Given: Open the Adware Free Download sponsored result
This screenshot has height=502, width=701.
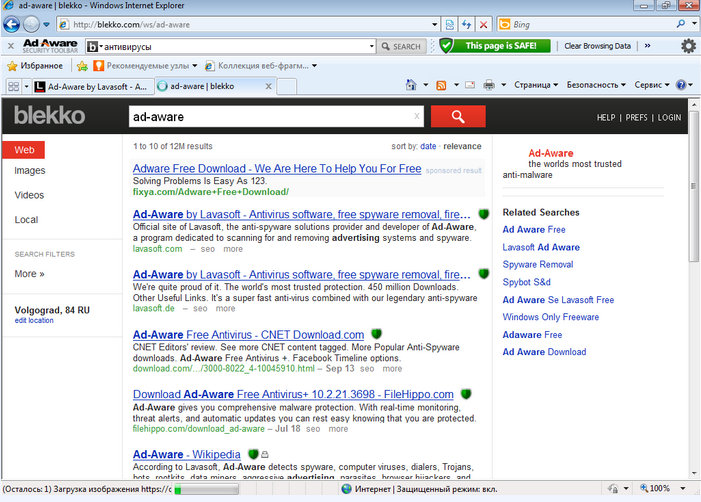Looking at the screenshot, I should [277, 169].
